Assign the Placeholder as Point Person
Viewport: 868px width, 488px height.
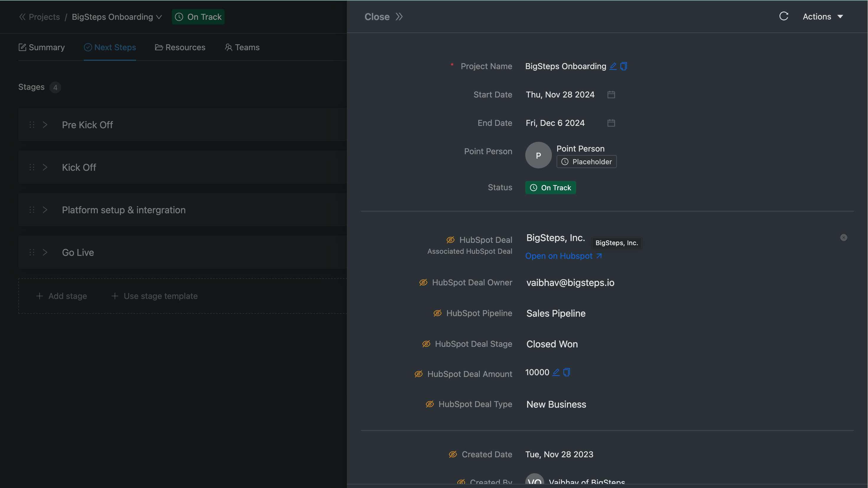(x=586, y=161)
